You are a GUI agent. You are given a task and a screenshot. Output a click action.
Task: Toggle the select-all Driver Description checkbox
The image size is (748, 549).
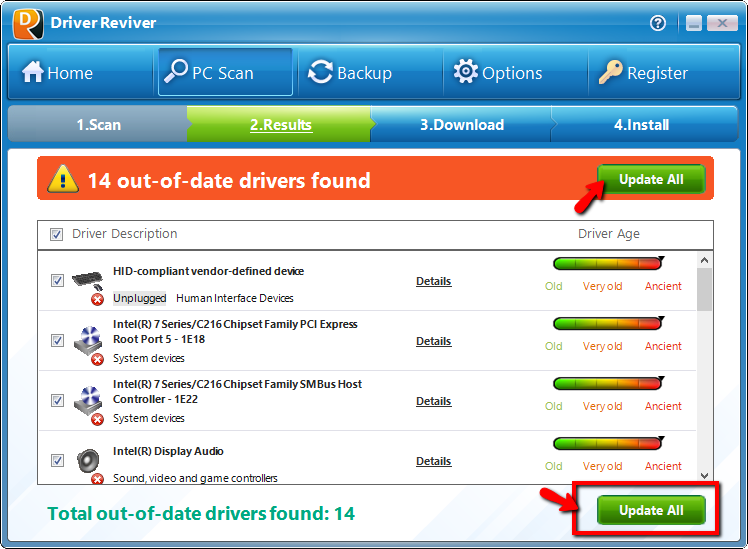pos(56,234)
